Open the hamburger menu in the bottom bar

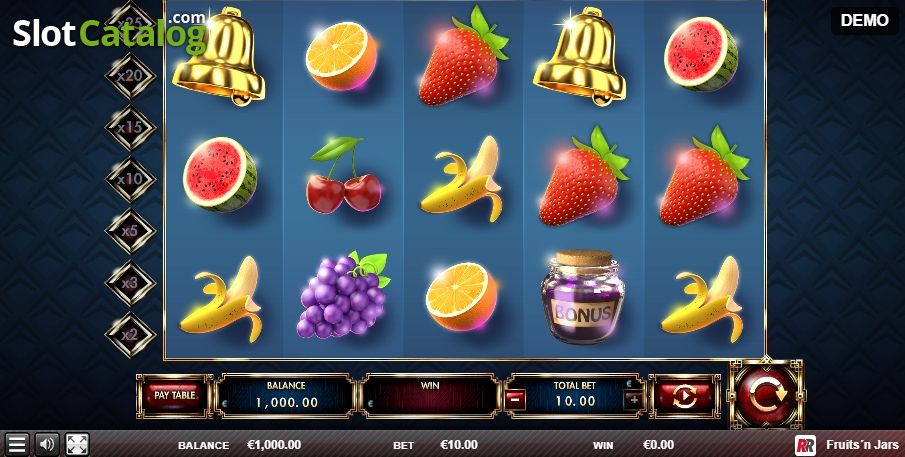click(x=17, y=444)
